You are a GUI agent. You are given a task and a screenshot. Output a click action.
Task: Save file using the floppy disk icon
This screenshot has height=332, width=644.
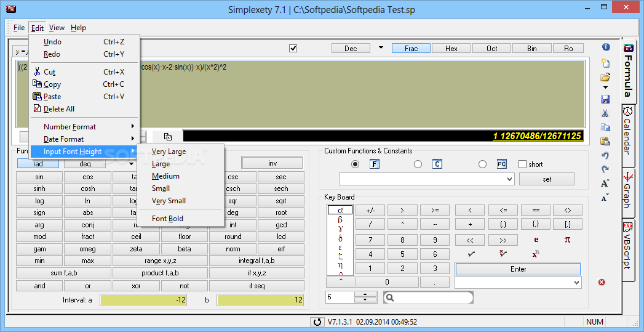[x=605, y=99]
